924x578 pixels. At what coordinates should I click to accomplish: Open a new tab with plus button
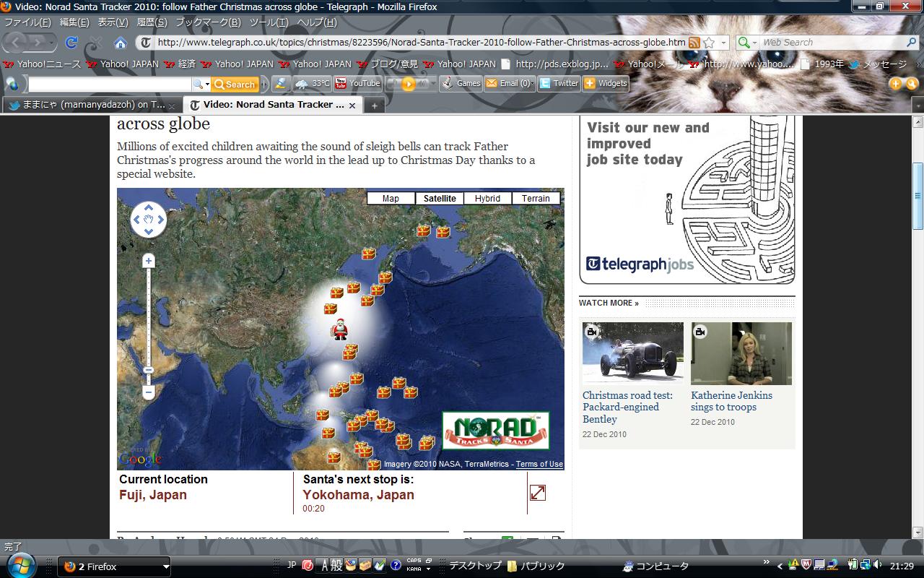pos(374,105)
